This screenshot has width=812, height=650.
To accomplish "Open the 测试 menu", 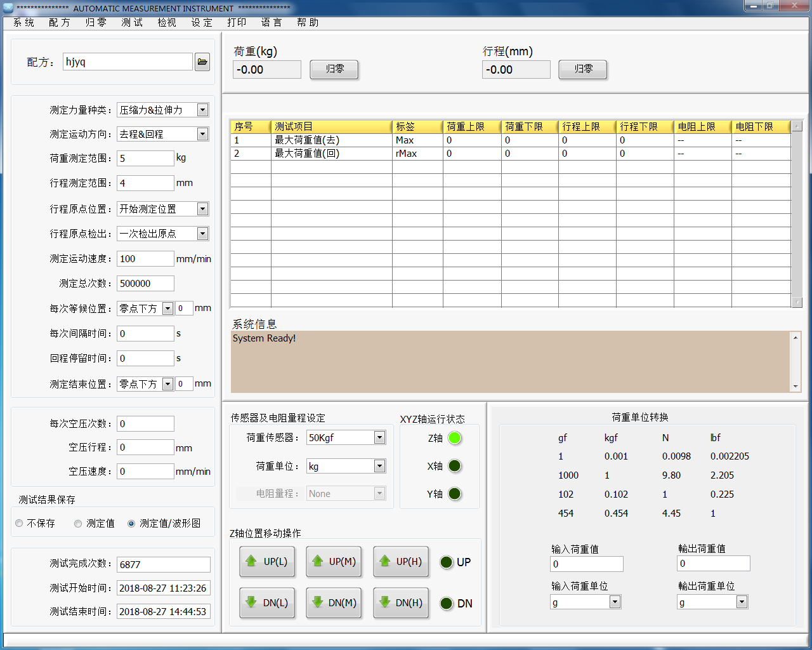I will click(x=132, y=22).
